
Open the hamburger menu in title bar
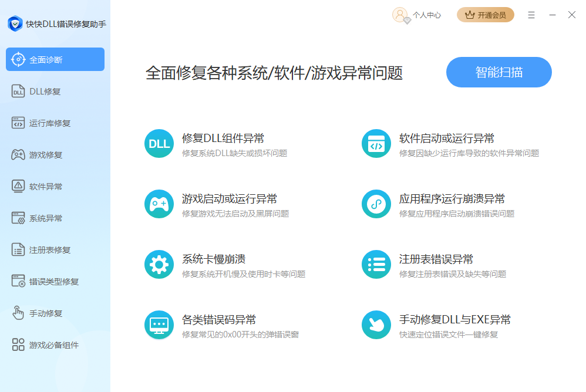click(531, 15)
